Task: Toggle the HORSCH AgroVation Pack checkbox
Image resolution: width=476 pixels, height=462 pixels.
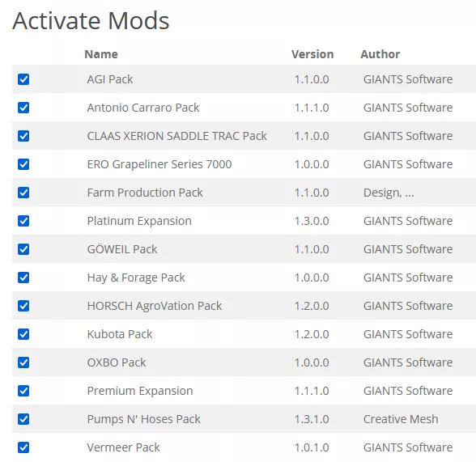Action: coord(23,306)
